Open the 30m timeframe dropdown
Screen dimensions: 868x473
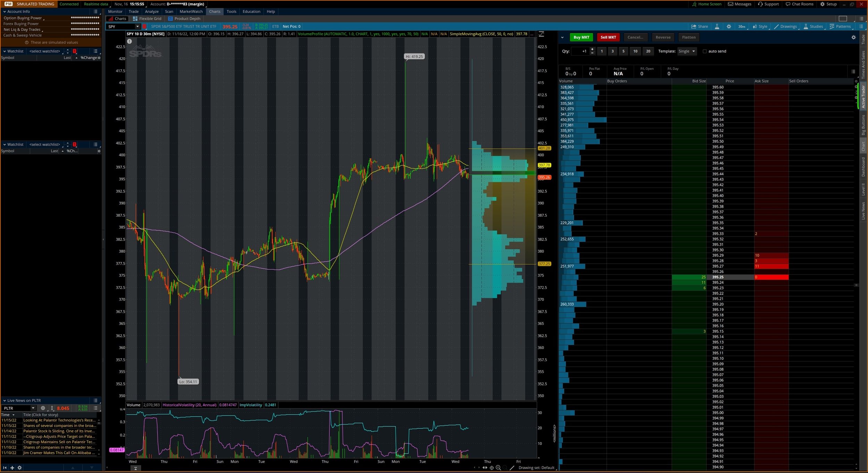click(x=742, y=26)
